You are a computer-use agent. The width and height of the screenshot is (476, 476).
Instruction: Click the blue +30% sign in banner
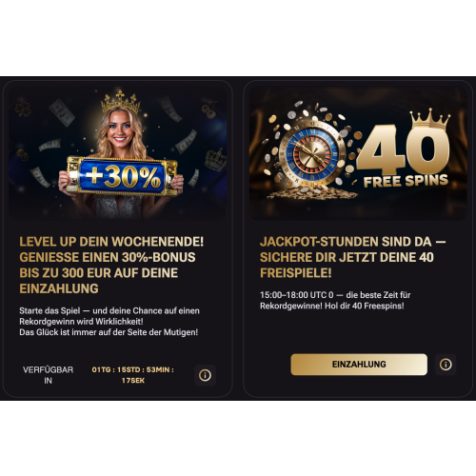tap(122, 176)
